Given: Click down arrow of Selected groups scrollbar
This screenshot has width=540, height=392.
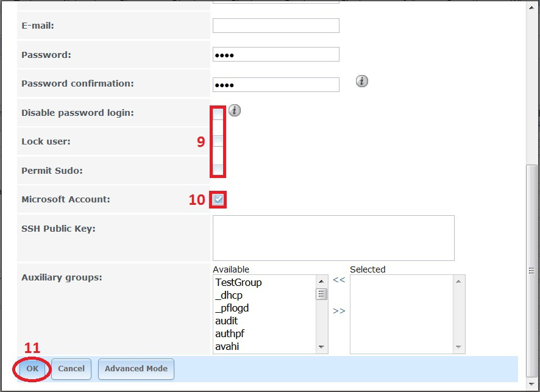Looking at the screenshot, I should [x=459, y=347].
